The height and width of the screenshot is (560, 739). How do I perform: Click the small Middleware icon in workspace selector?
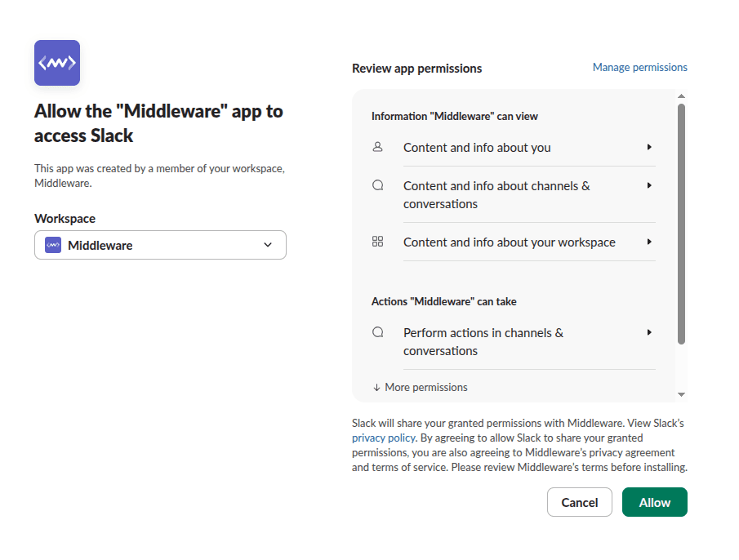pyautogui.click(x=53, y=245)
